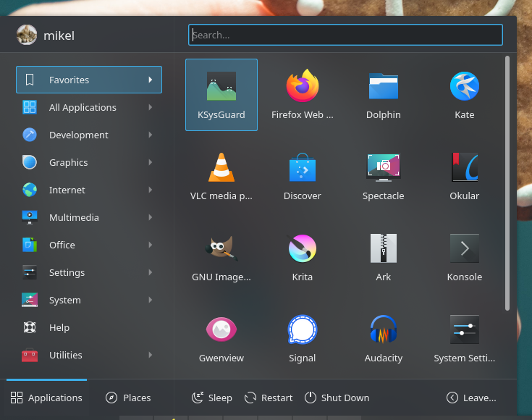Open the Discover software center

tap(302, 175)
